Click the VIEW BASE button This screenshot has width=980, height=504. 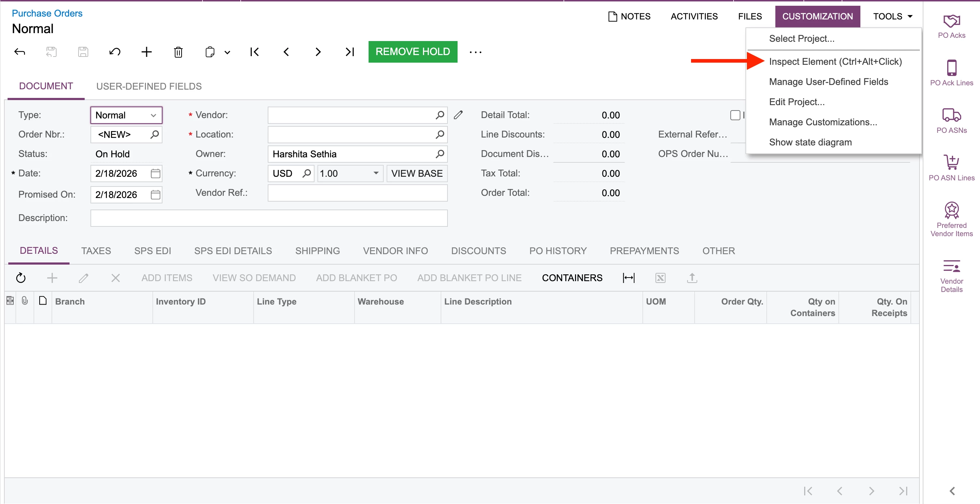click(x=416, y=173)
